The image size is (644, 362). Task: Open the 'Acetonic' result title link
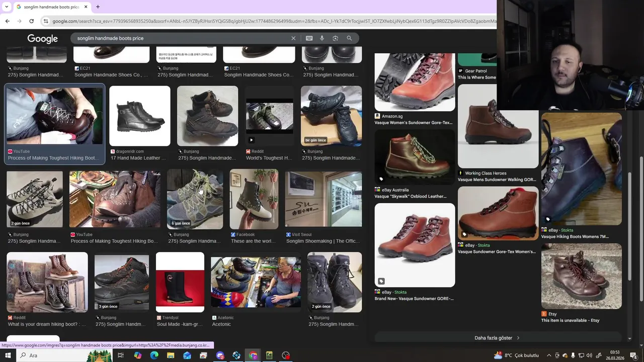(x=221, y=324)
